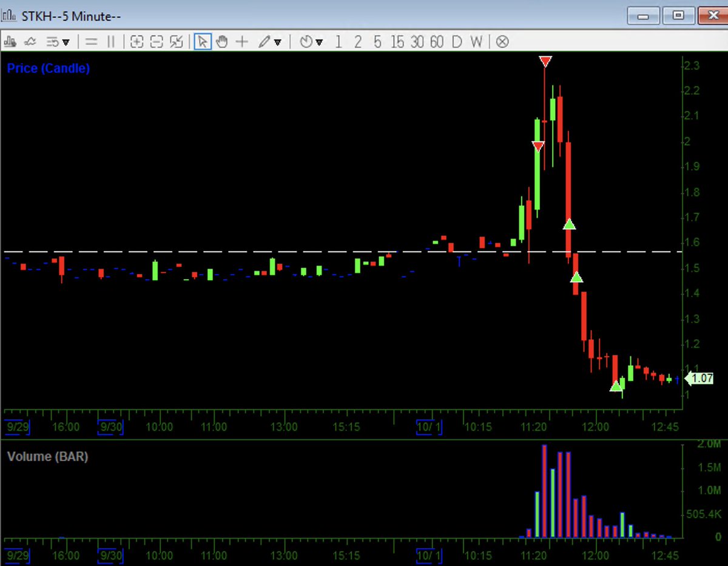Click the clock time-frame icon
Screen dimensions: 728x566
tap(306, 42)
